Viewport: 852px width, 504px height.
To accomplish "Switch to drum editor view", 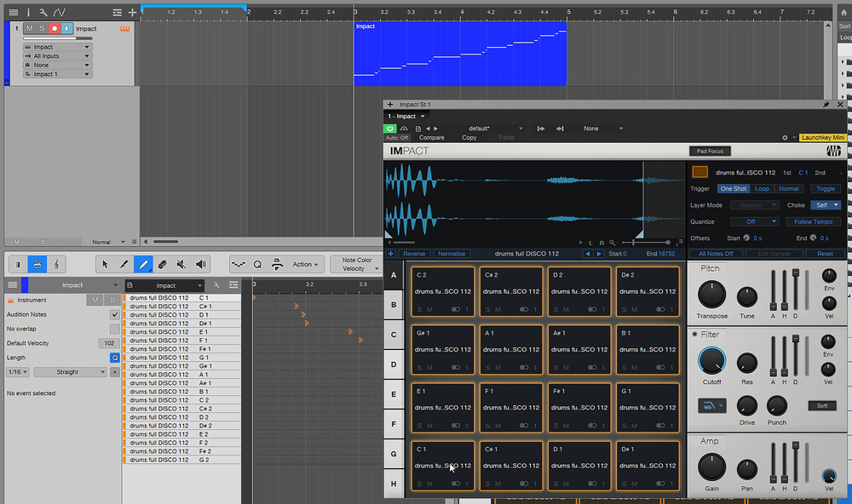I will 37,265.
